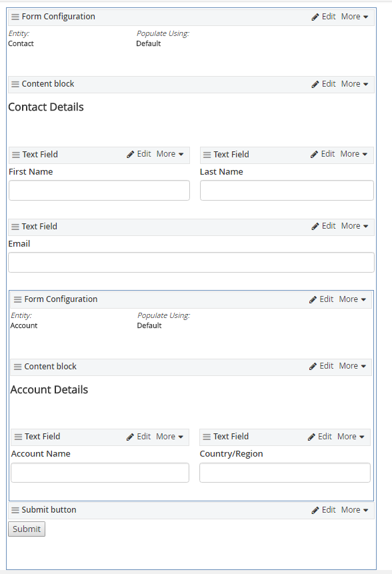Click the pencil Edit icon for Country/Region field
This screenshot has width=392, height=574.
click(x=311, y=437)
